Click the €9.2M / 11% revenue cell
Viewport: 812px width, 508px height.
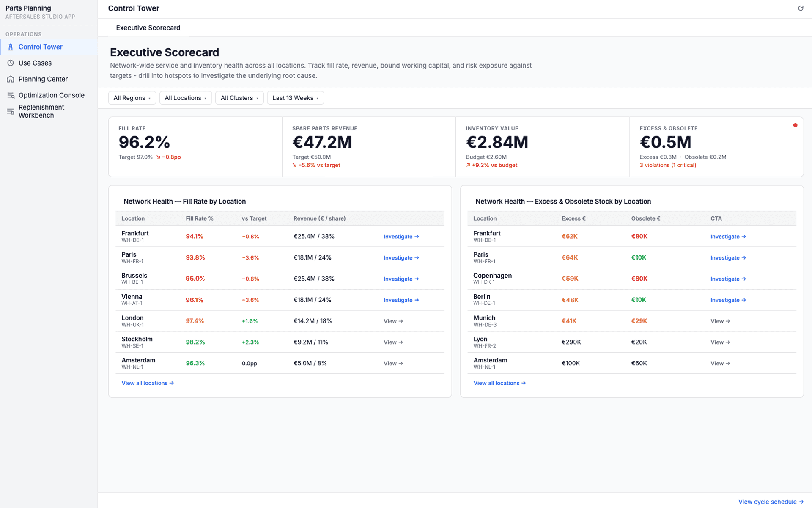click(x=311, y=342)
